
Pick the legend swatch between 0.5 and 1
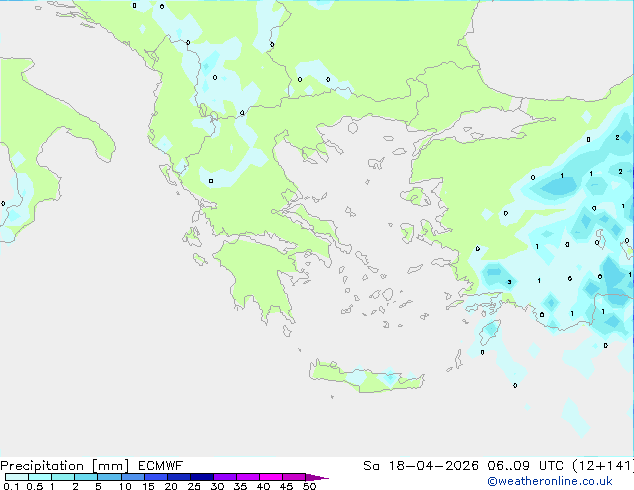click(x=40, y=477)
